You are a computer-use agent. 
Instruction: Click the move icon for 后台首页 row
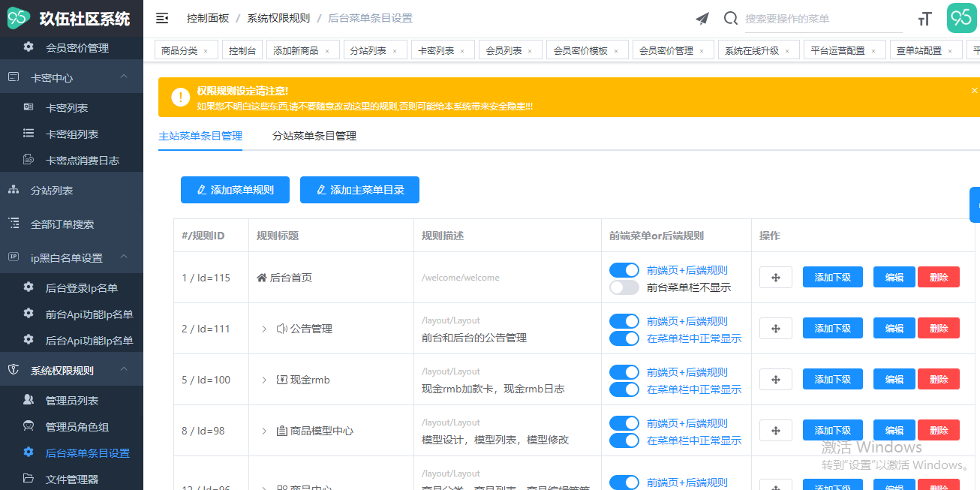(776, 277)
